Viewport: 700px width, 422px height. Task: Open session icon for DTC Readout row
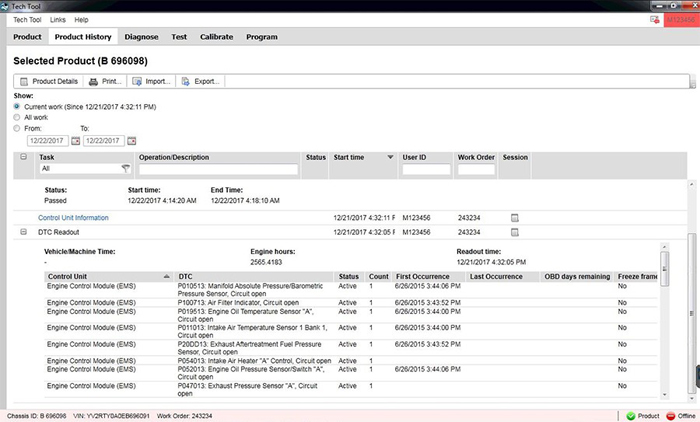tap(515, 232)
